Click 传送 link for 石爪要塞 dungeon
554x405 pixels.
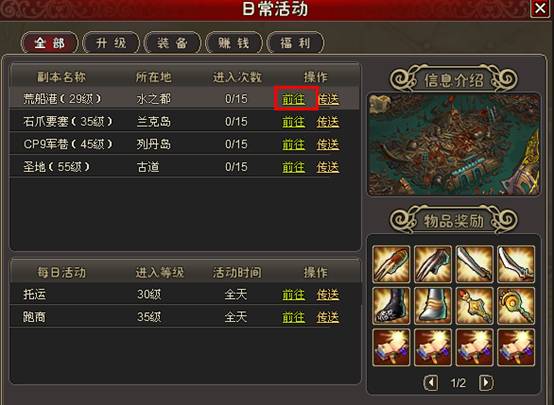tap(328, 122)
